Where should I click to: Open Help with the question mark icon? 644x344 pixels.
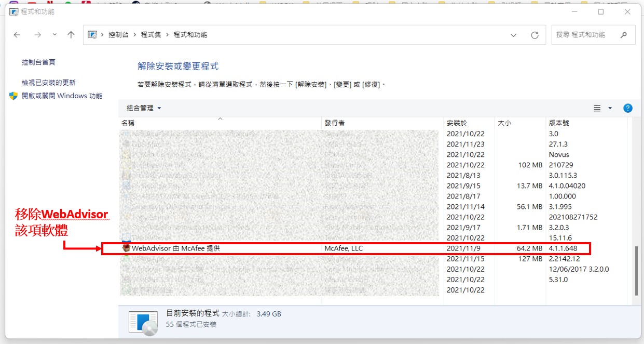(x=627, y=108)
